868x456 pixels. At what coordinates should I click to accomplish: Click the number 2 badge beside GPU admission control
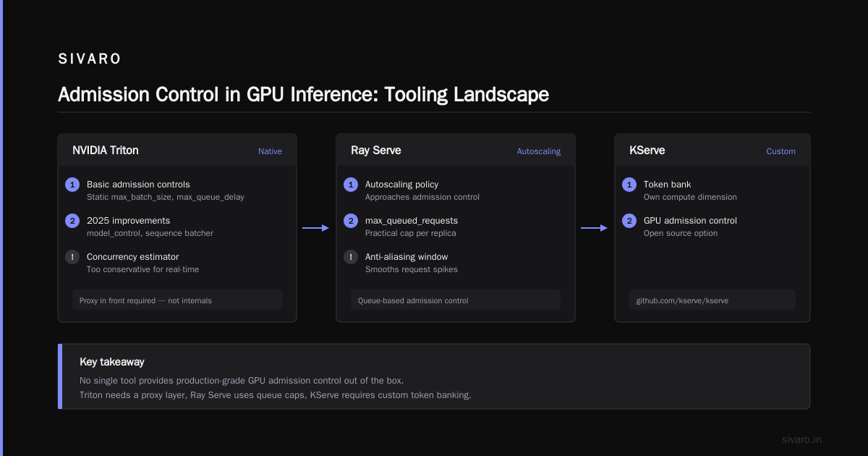[x=629, y=221]
